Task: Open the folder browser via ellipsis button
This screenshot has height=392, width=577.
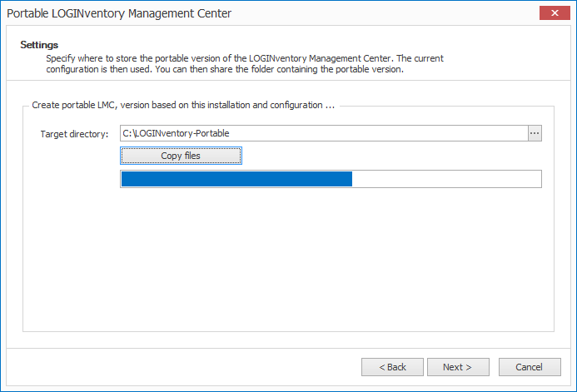Action: click(535, 133)
